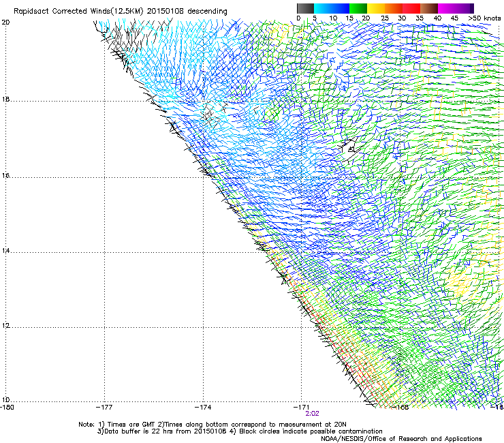The width and height of the screenshot is (504, 443).
Task: Click the latitude label '20'
Action: 5,22
